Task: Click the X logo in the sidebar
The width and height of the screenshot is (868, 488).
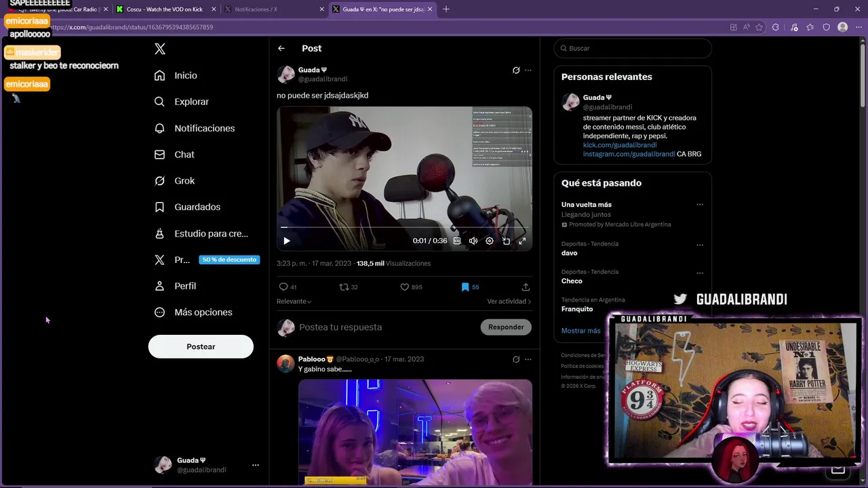Action: tap(160, 49)
